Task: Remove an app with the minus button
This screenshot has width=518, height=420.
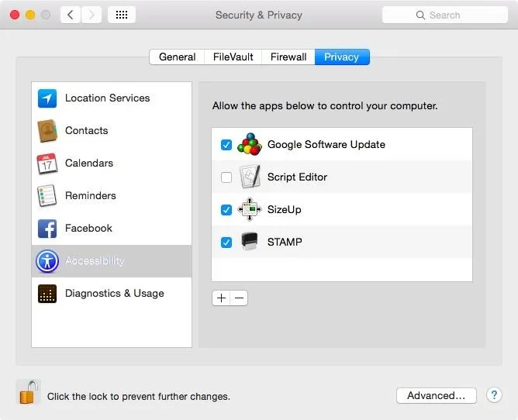Action: click(x=239, y=298)
